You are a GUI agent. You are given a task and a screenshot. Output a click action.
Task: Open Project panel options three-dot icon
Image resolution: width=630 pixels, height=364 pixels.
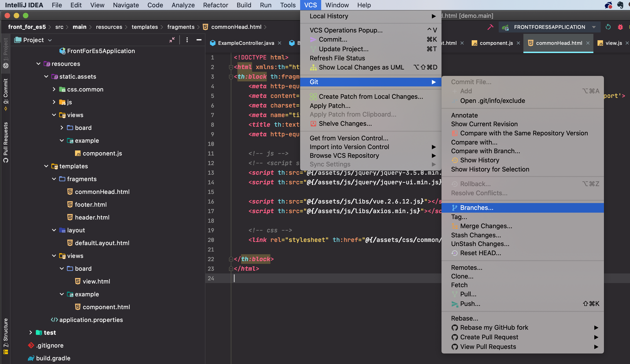point(187,40)
